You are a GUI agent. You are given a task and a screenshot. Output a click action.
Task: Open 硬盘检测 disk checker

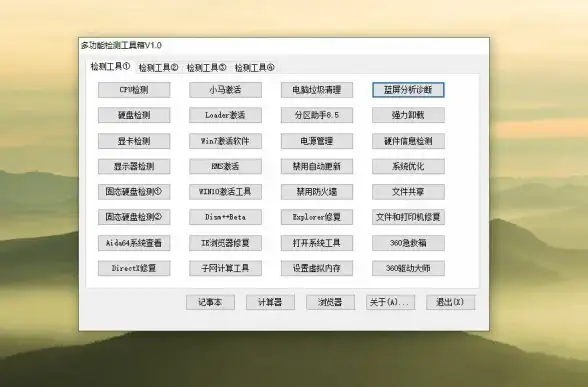[134, 115]
